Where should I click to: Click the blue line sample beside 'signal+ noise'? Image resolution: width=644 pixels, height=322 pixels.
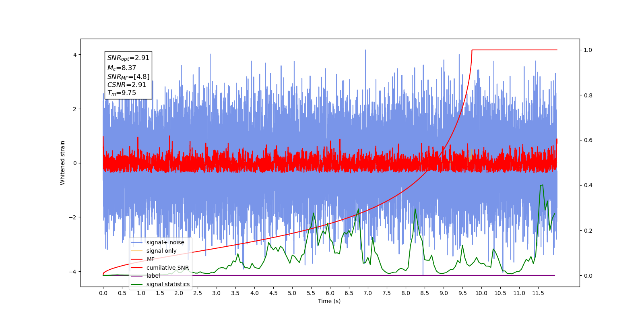click(x=137, y=242)
